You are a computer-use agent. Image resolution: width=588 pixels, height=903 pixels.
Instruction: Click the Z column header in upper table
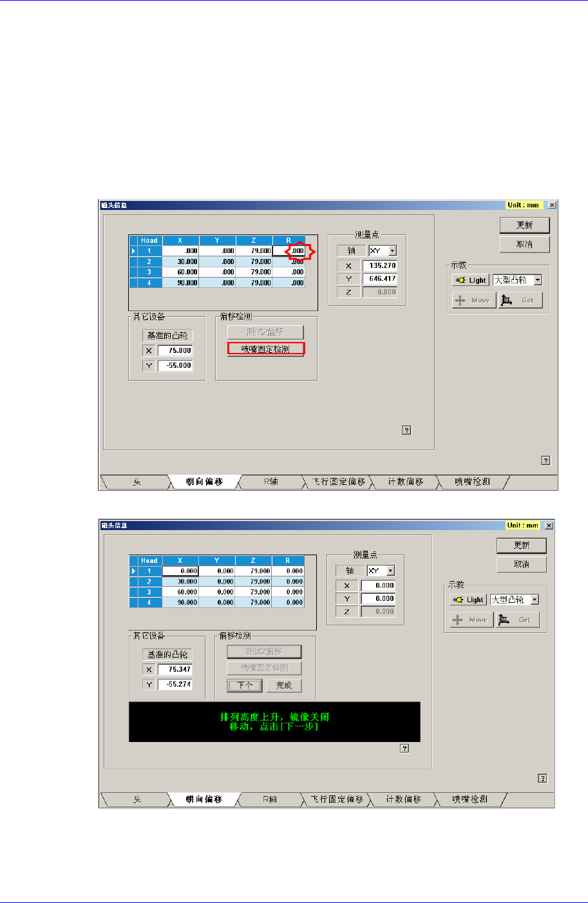click(253, 240)
